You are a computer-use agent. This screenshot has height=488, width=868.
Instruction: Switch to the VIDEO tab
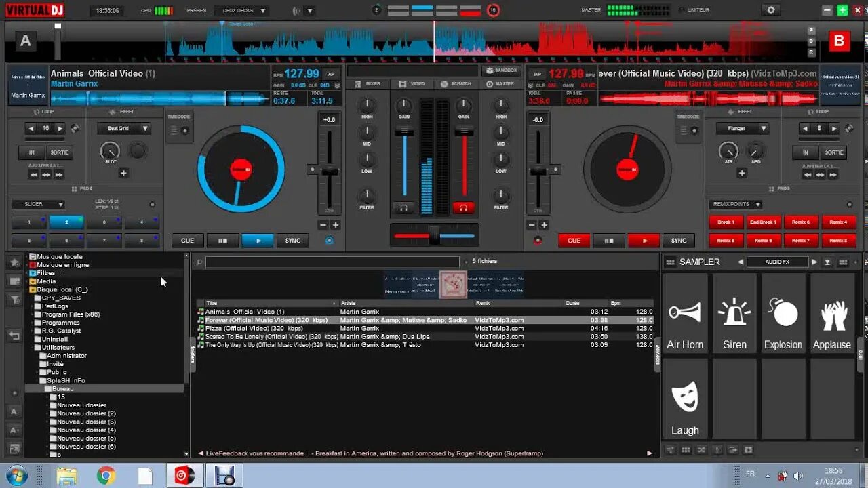click(x=412, y=84)
